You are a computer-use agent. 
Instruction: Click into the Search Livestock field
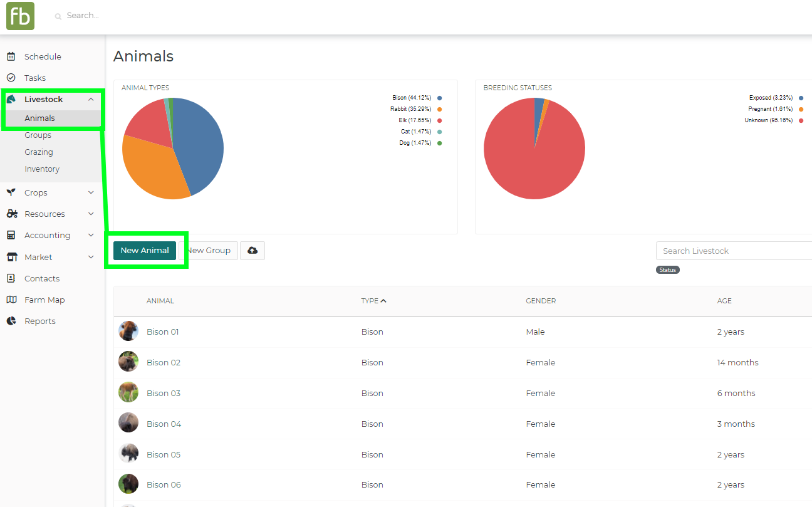(734, 251)
